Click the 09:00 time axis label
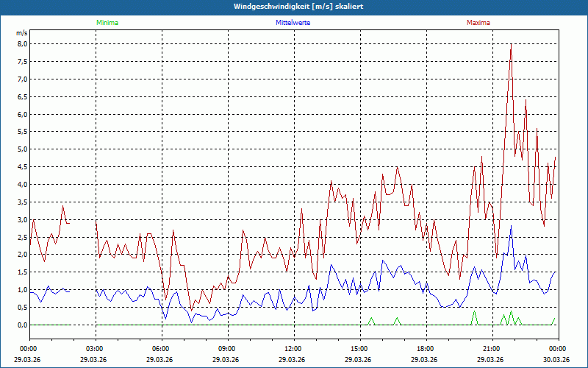588x368 pixels. click(x=229, y=349)
